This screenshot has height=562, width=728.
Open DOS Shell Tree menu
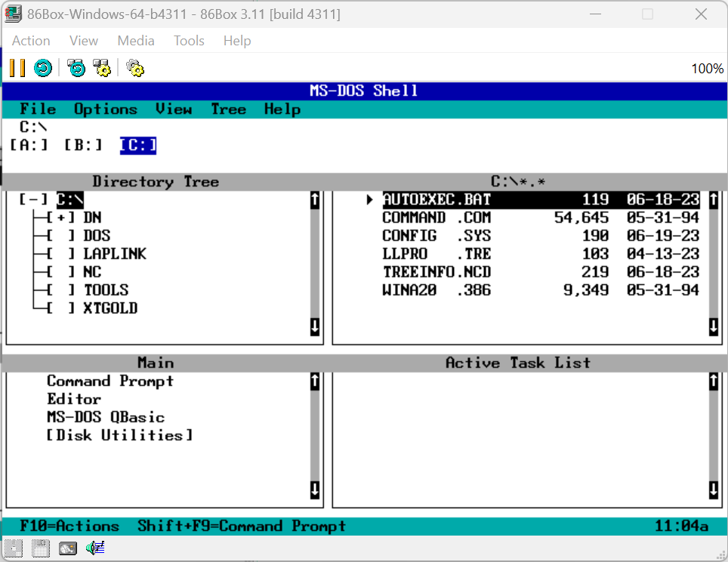pyautogui.click(x=228, y=109)
